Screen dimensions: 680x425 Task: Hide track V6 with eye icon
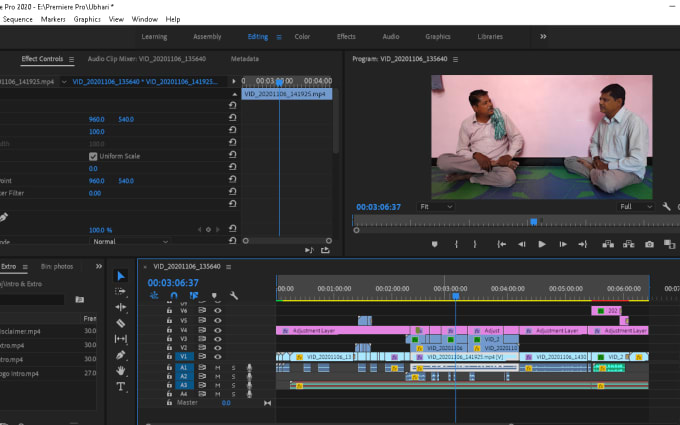tap(218, 311)
